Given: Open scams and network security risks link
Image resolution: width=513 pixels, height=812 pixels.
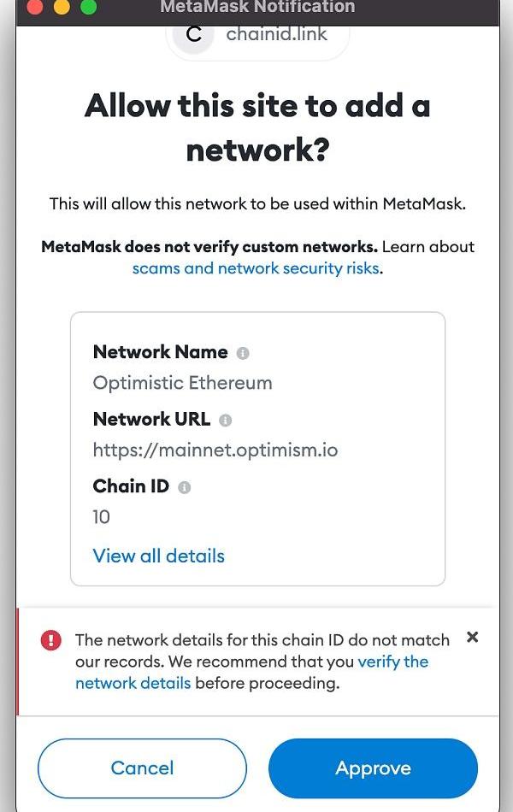Looking at the screenshot, I should tap(256, 268).
